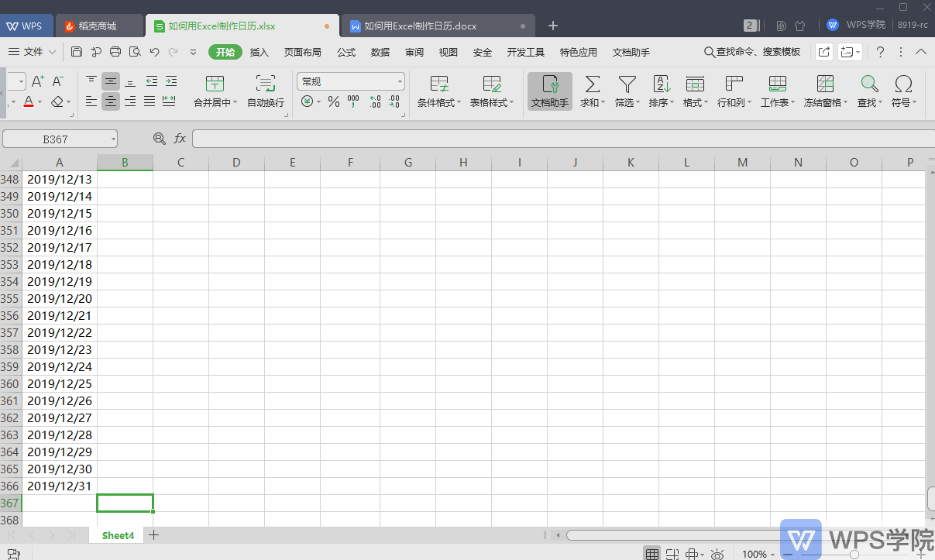Toggle vertical middle alignment

111,81
